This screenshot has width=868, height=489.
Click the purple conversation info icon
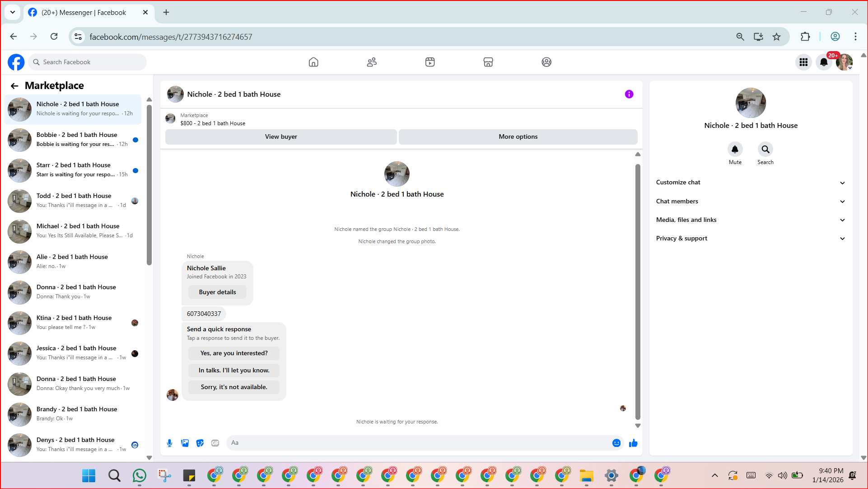pyautogui.click(x=629, y=94)
